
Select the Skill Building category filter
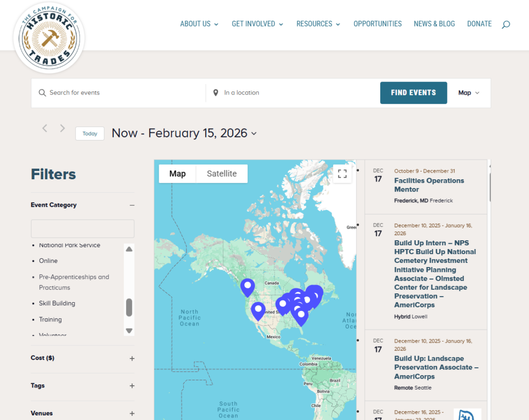[57, 303]
